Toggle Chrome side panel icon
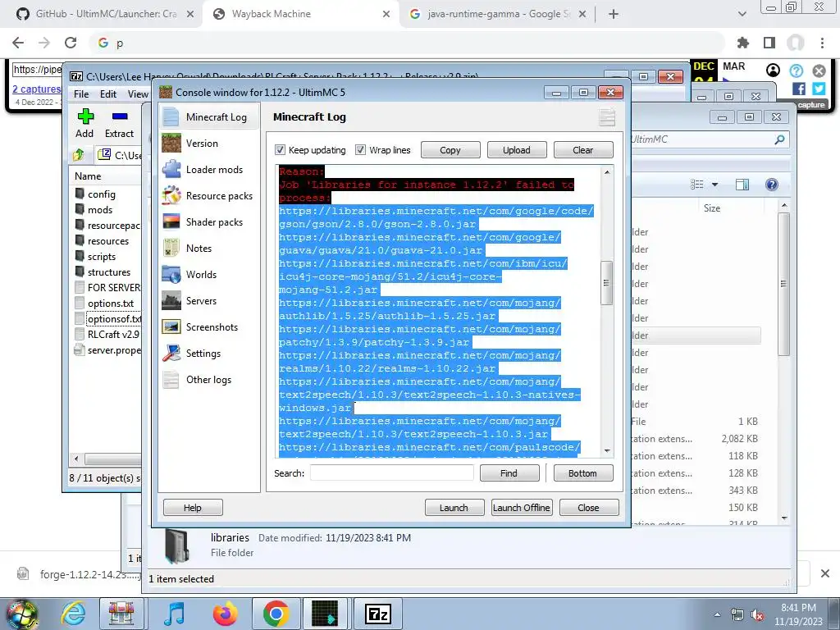The image size is (840, 630). pyautogui.click(x=769, y=43)
